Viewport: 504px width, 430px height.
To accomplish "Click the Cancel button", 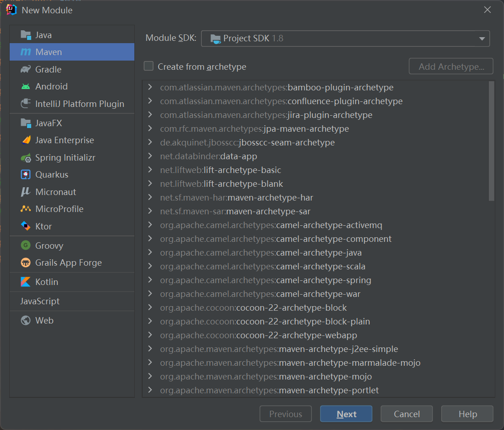I will click(406, 414).
